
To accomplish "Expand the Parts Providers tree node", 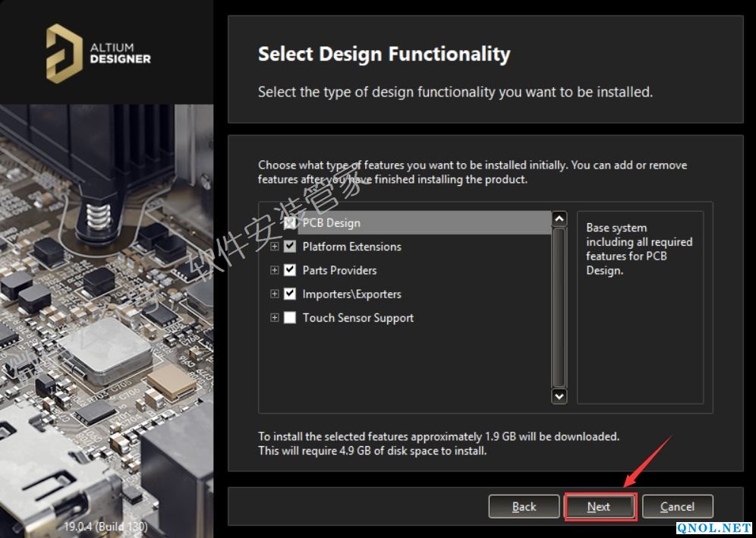I will point(275,270).
